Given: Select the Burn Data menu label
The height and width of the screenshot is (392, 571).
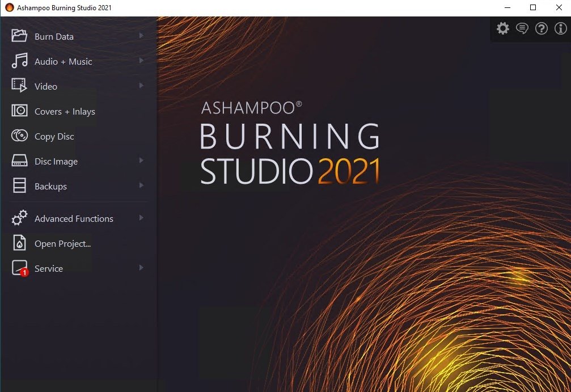Looking at the screenshot, I should point(54,36).
